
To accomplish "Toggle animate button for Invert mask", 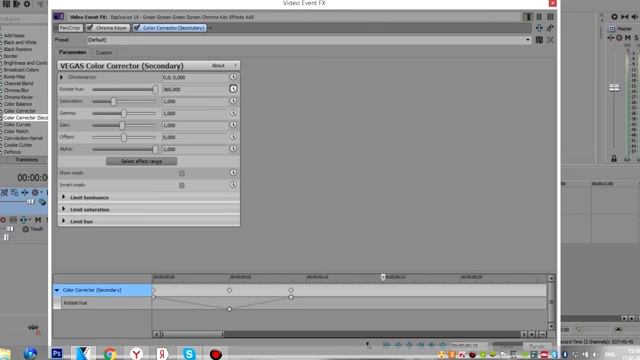I will point(233,184).
